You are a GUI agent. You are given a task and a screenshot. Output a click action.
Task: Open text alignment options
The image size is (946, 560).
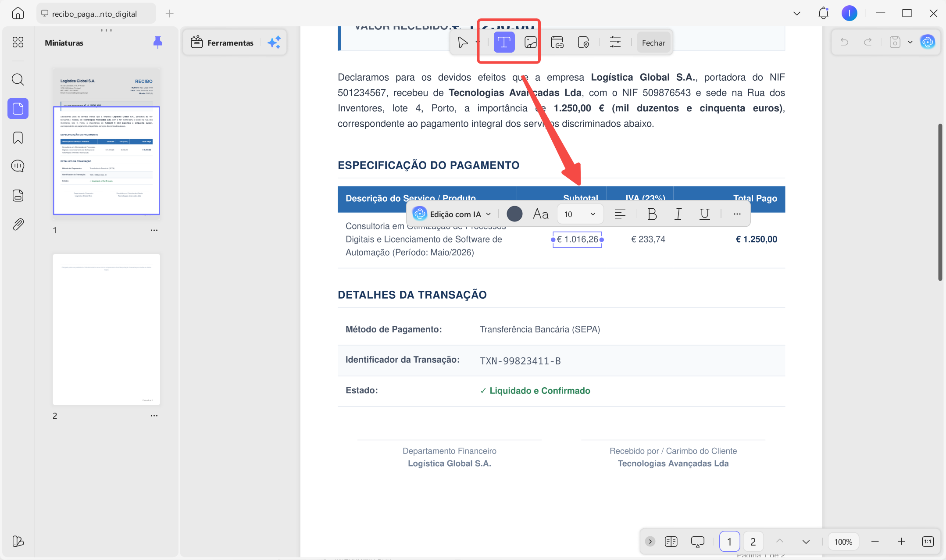click(620, 214)
